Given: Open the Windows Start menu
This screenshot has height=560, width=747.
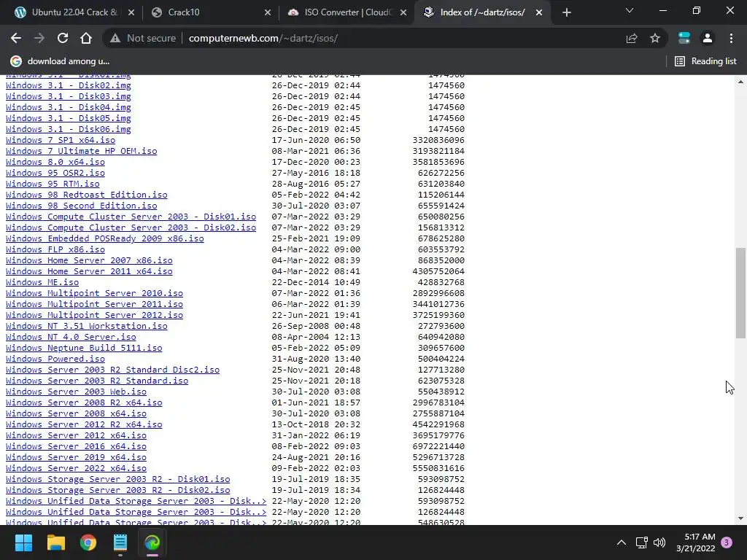Looking at the screenshot, I should coord(23,542).
